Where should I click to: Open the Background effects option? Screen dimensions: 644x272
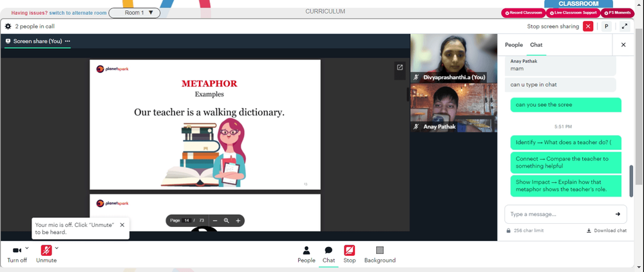[x=380, y=255]
